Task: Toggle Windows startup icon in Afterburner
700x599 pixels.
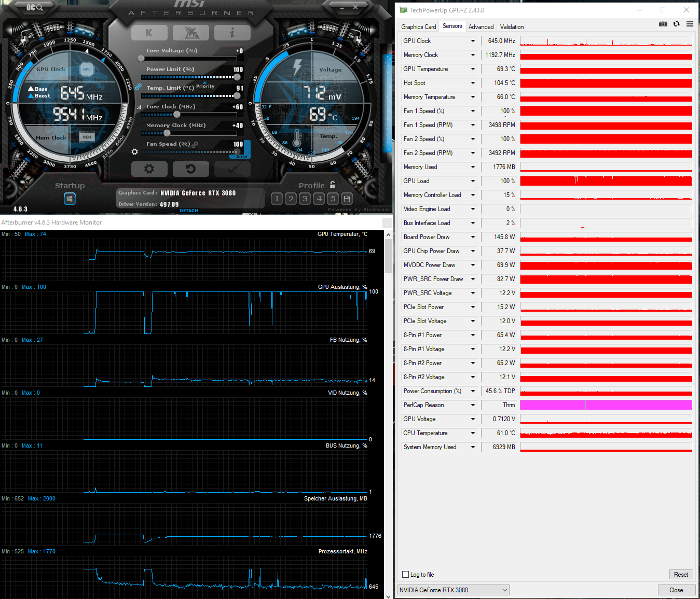Action: coord(70,199)
